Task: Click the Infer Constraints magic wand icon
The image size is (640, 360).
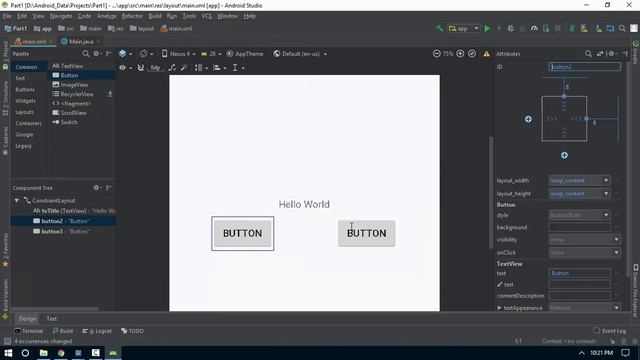Action: point(184,68)
